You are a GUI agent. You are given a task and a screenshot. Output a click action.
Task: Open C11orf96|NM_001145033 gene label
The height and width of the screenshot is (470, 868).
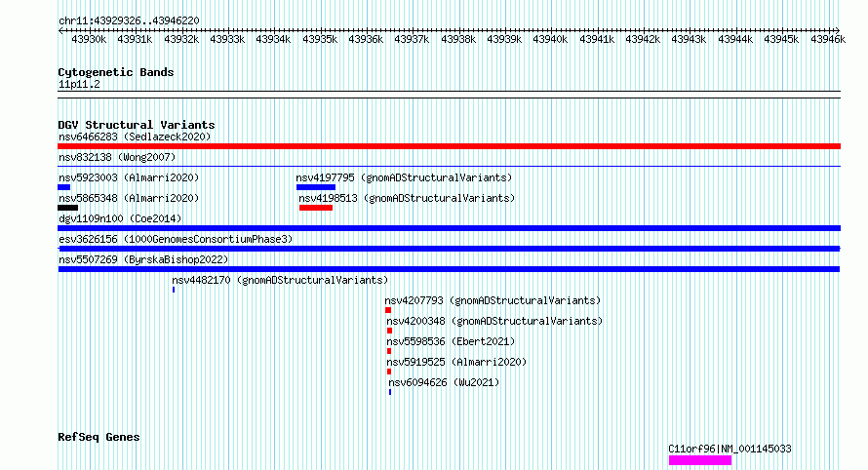point(730,449)
